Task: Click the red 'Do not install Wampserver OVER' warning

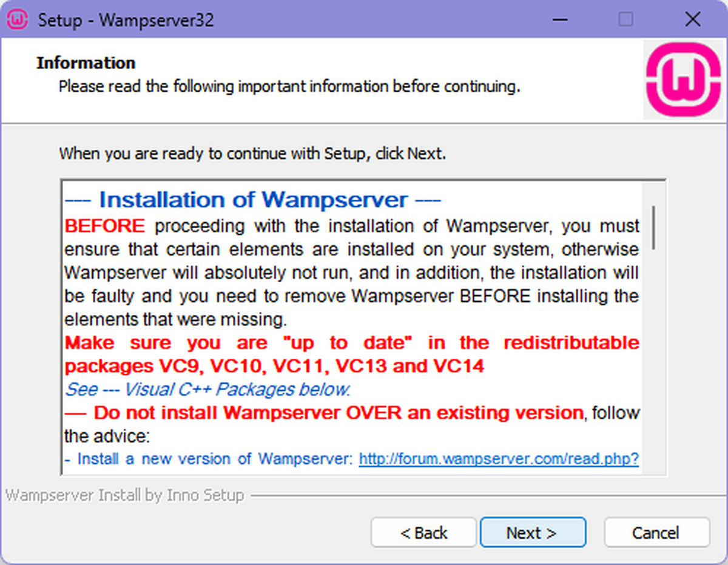Action: click(x=324, y=413)
